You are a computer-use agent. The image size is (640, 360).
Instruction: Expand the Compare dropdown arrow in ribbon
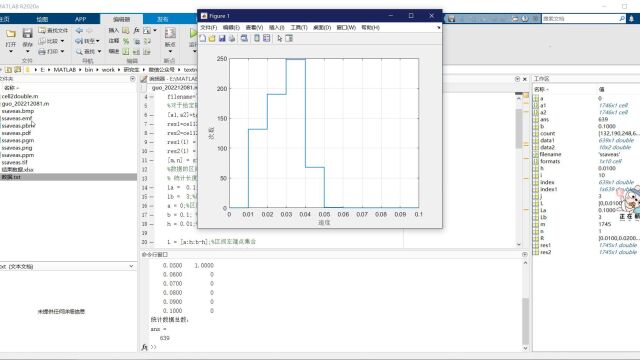point(62,41)
